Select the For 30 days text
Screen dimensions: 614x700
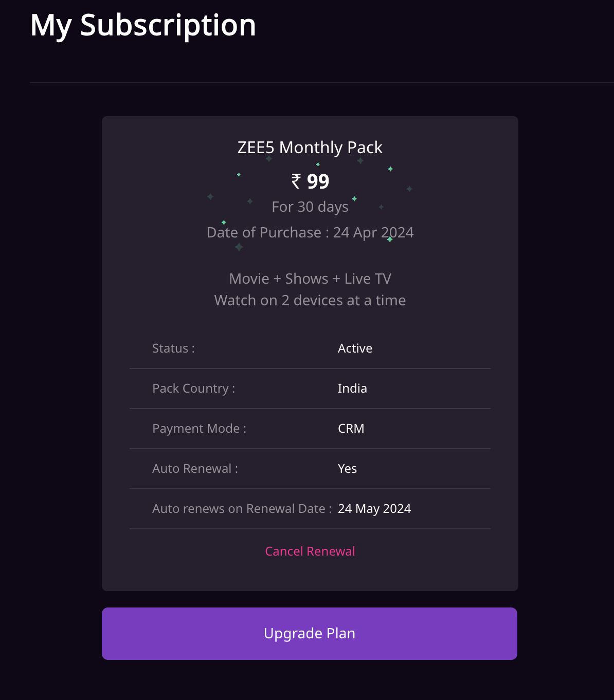(310, 207)
